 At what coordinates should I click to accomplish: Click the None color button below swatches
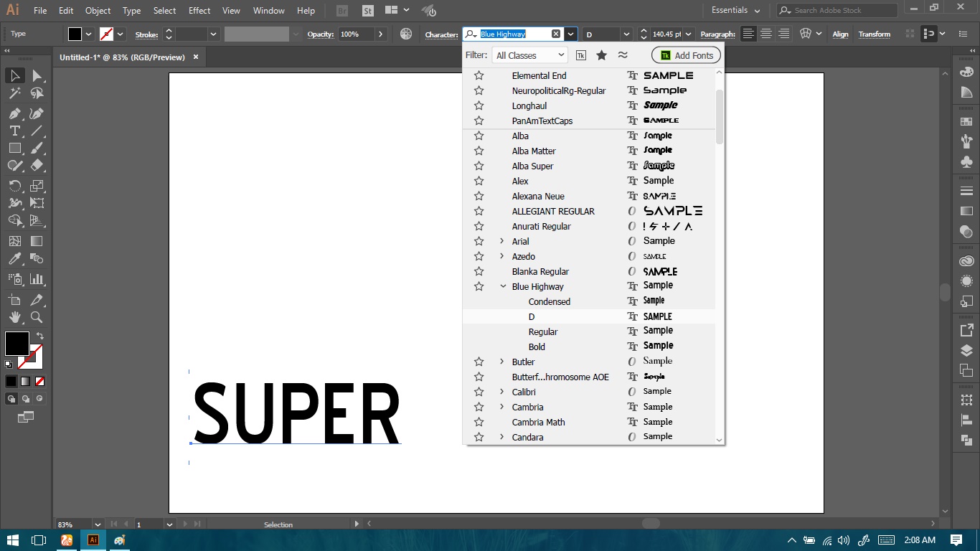39,381
